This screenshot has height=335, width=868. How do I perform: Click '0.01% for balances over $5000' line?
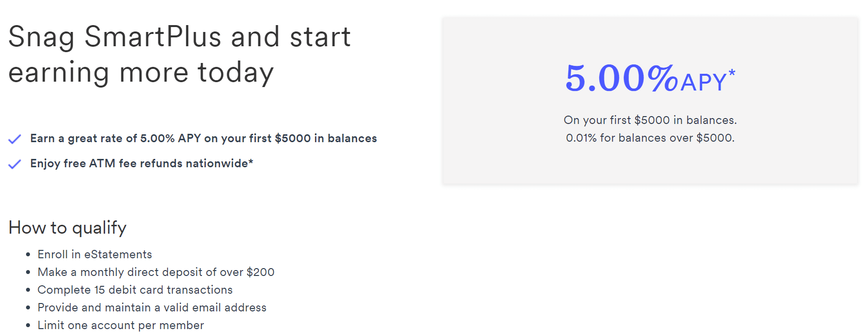650,138
